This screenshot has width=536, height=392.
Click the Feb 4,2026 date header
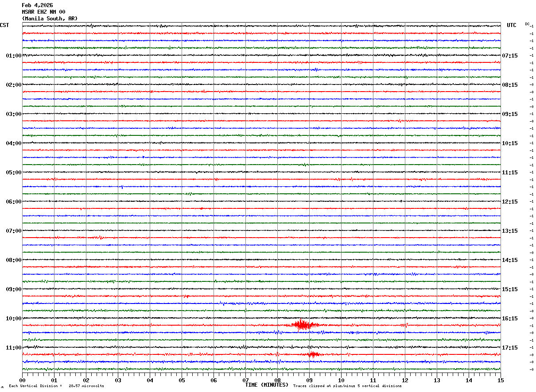[37, 5]
